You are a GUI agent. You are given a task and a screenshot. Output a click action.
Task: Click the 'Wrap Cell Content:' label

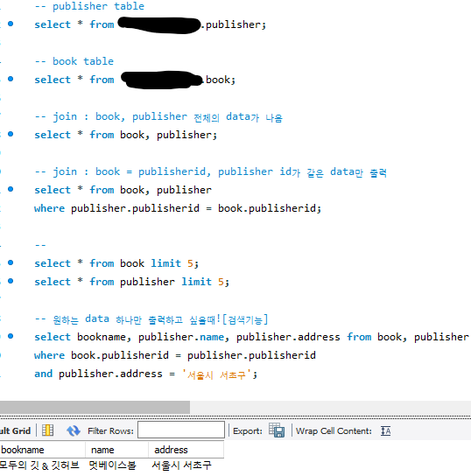coord(334,430)
